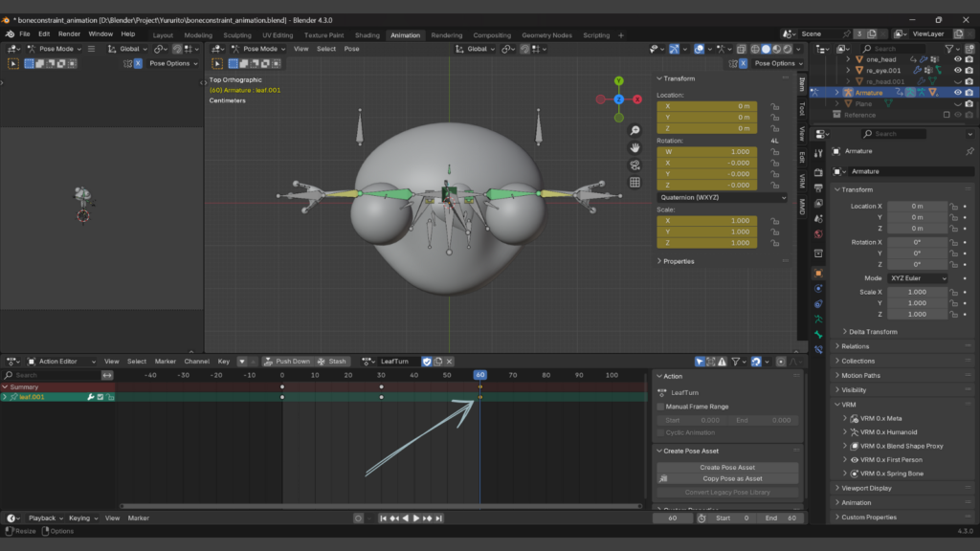Toggle X-ray display icon in viewport header
Image resolution: width=980 pixels, height=551 pixels.
click(742, 49)
